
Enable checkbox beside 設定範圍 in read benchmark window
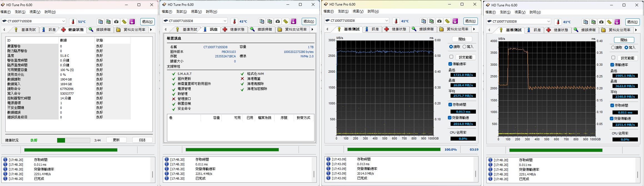(451, 57)
